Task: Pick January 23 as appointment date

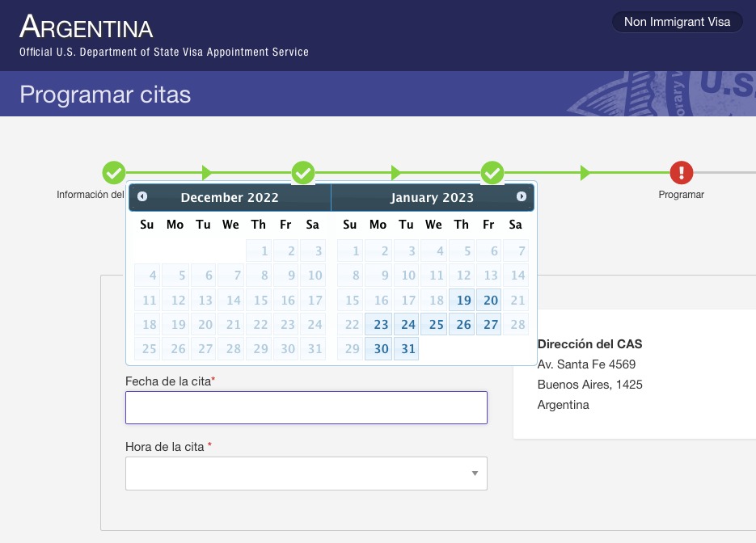Action: (x=379, y=325)
